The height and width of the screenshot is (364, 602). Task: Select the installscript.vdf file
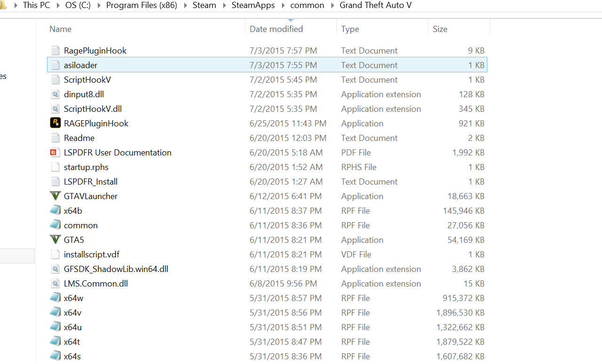point(92,254)
